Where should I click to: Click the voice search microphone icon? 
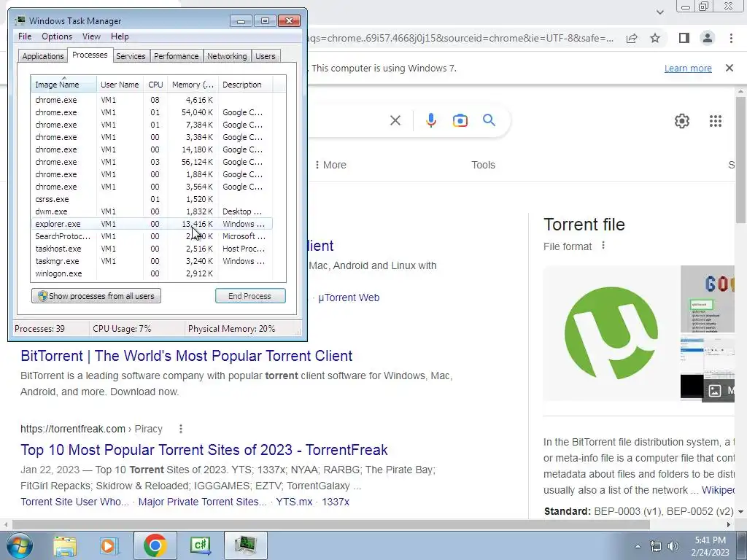(x=430, y=120)
